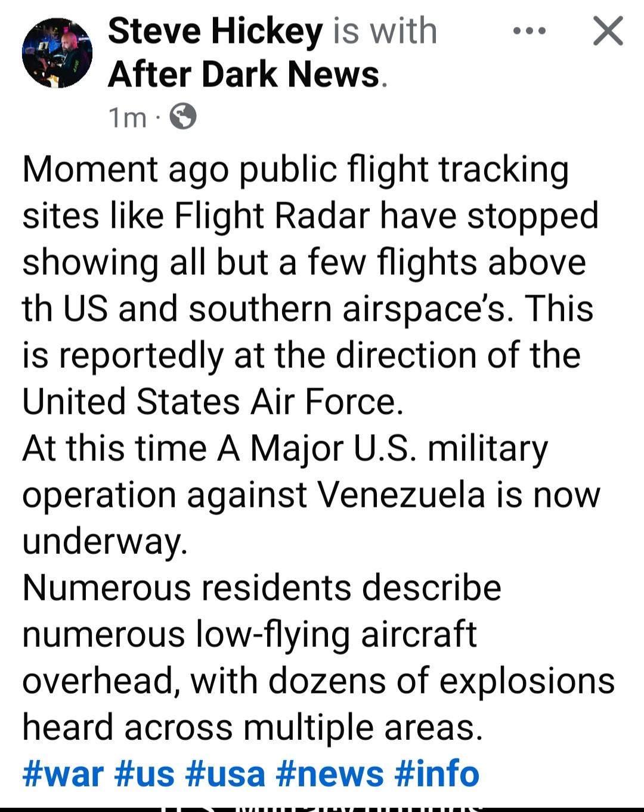Visit the After Dark News page link

pyautogui.click(x=244, y=75)
